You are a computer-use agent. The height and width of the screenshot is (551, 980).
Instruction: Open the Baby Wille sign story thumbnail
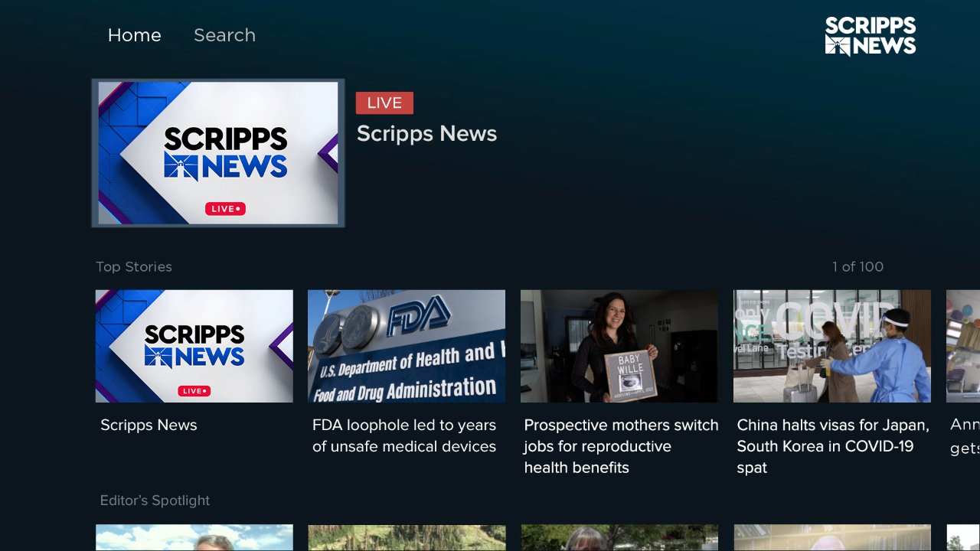tap(619, 346)
